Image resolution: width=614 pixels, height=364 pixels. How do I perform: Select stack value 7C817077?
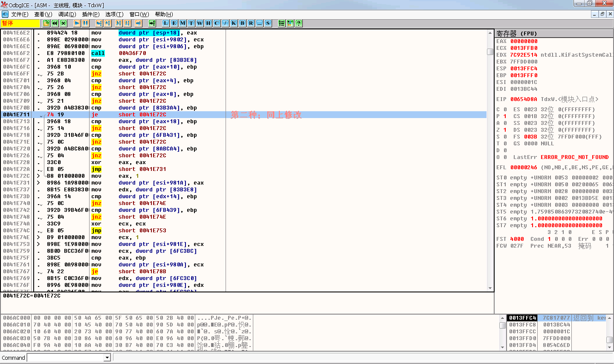[x=556, y=318]
